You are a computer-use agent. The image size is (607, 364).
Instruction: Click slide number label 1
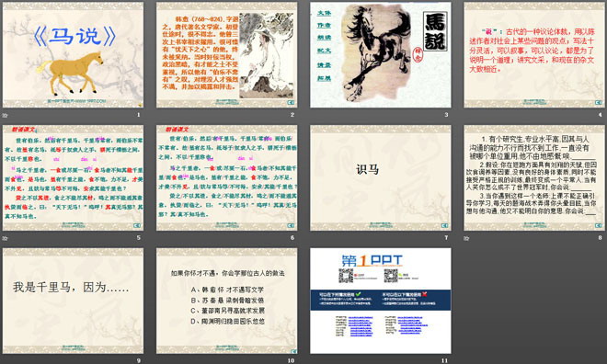(x=138, y=115)
